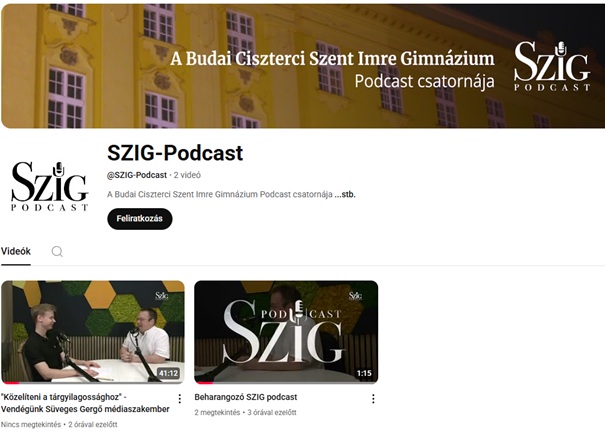The width and height of the screenshot is (605, 441).
Task: Click SZIG watermark on Beharangozó thumbnail
Action: 355,296
